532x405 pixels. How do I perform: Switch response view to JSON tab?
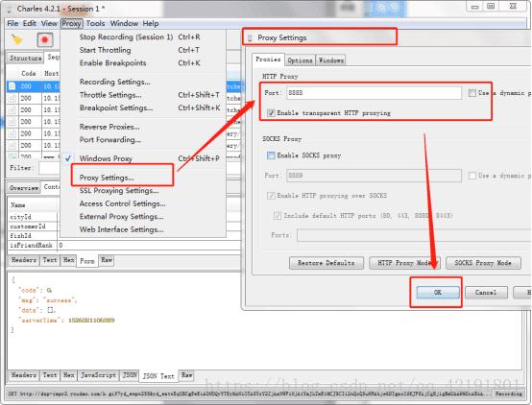(130, 375)
